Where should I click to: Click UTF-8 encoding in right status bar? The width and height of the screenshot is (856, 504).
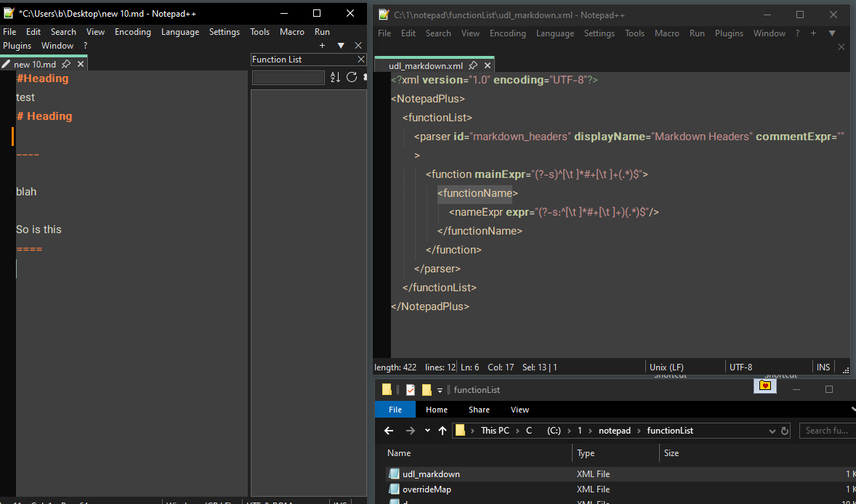tap(740, 367)
